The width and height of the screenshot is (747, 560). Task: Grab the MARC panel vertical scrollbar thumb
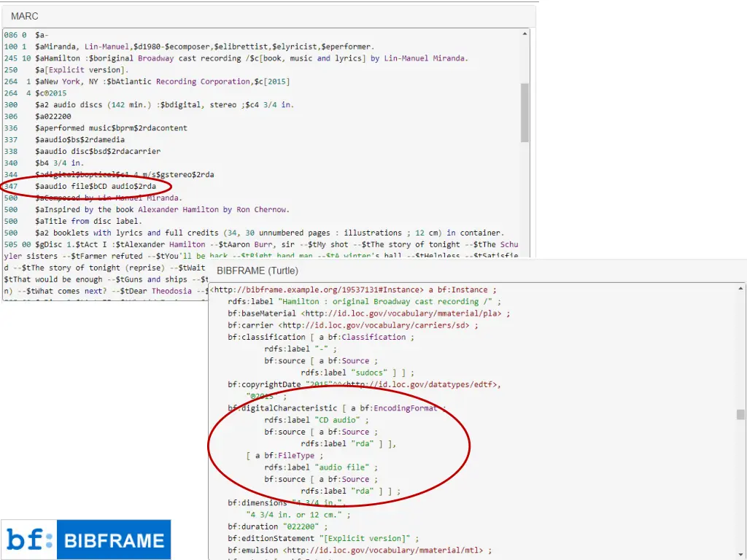(x=525, y=113)
